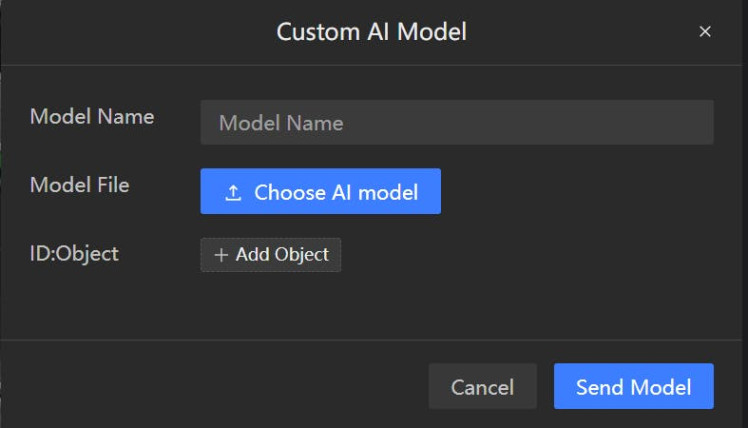Click the upload arrow icon for model file
This screenshot has height=428, width=748.
coord(233,192)
